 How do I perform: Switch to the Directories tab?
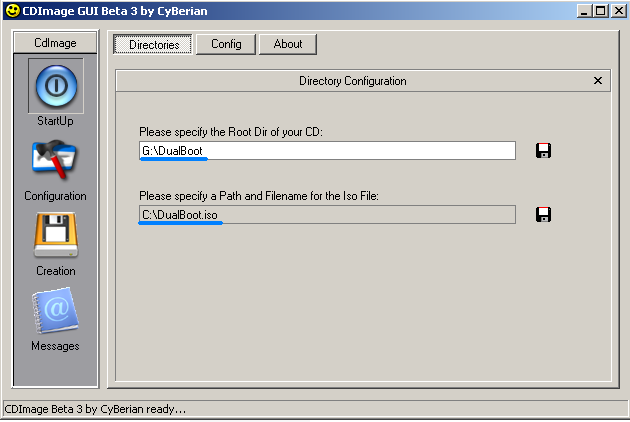point(153,44)
